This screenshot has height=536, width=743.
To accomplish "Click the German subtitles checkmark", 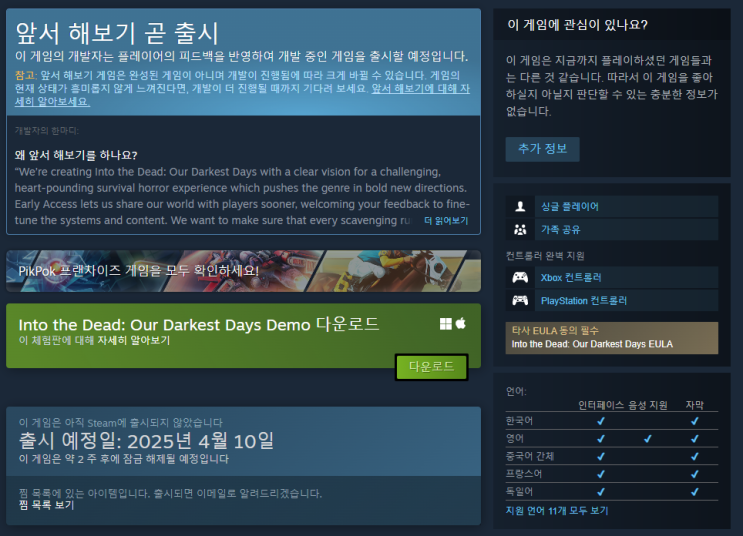I will pos(695,492).
